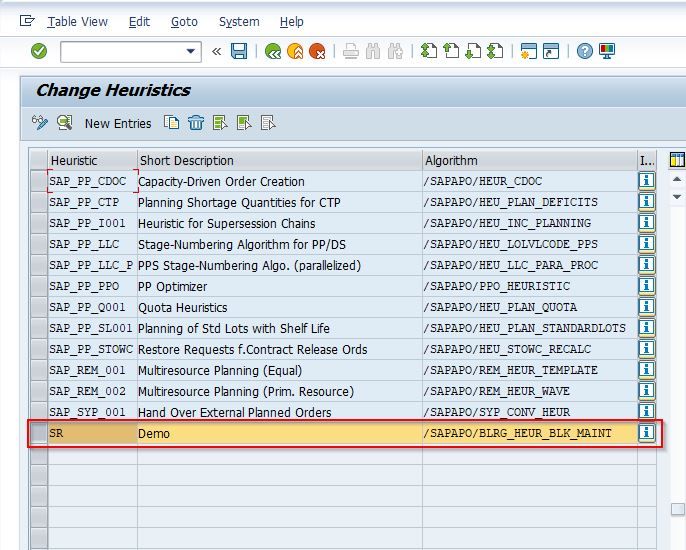Screen dimensions: 686x550
Task: Click the Heuristic column header
Action: click(x=92, y=160)
